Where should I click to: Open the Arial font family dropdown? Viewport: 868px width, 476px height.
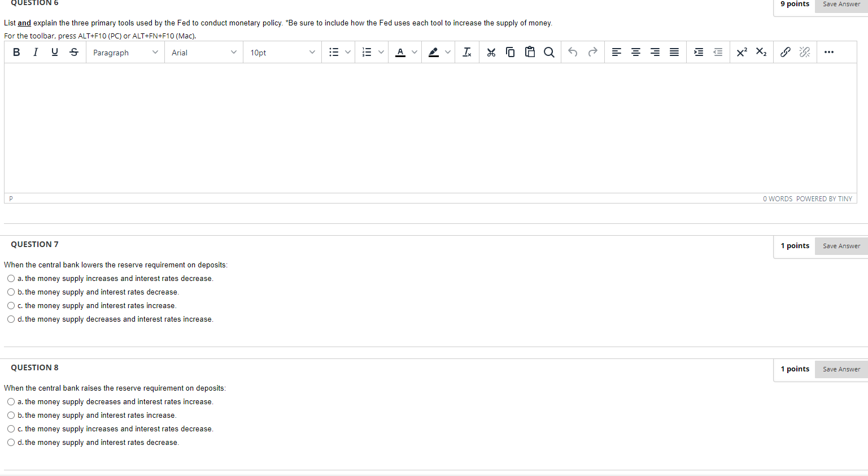(x=204, y=53)
